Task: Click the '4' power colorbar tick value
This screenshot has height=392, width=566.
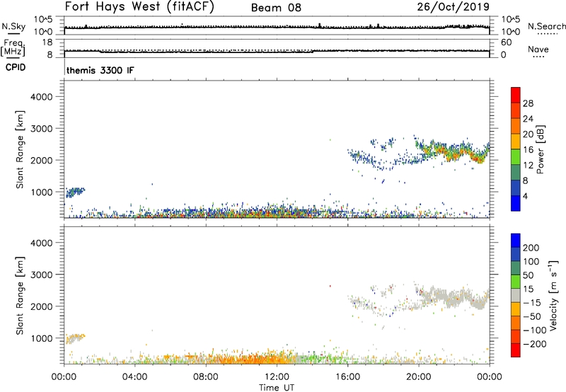Action: point(525,196)
